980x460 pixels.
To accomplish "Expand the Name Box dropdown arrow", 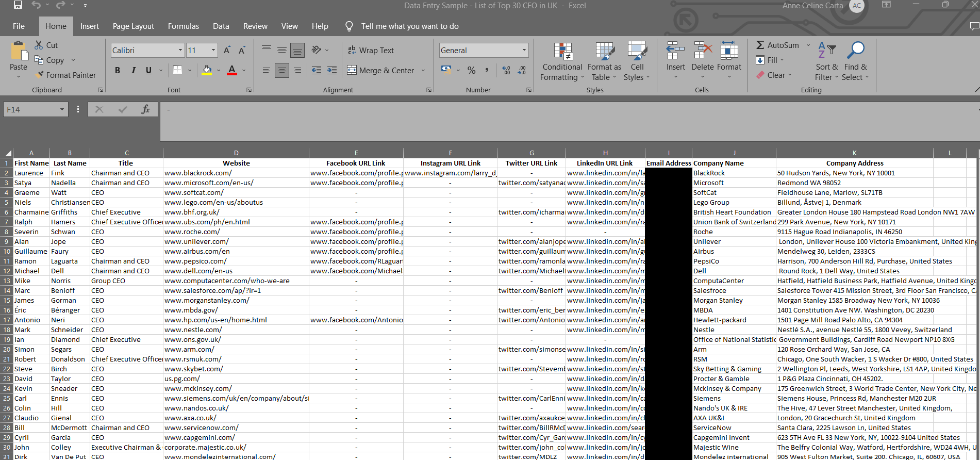I will 62,109.
